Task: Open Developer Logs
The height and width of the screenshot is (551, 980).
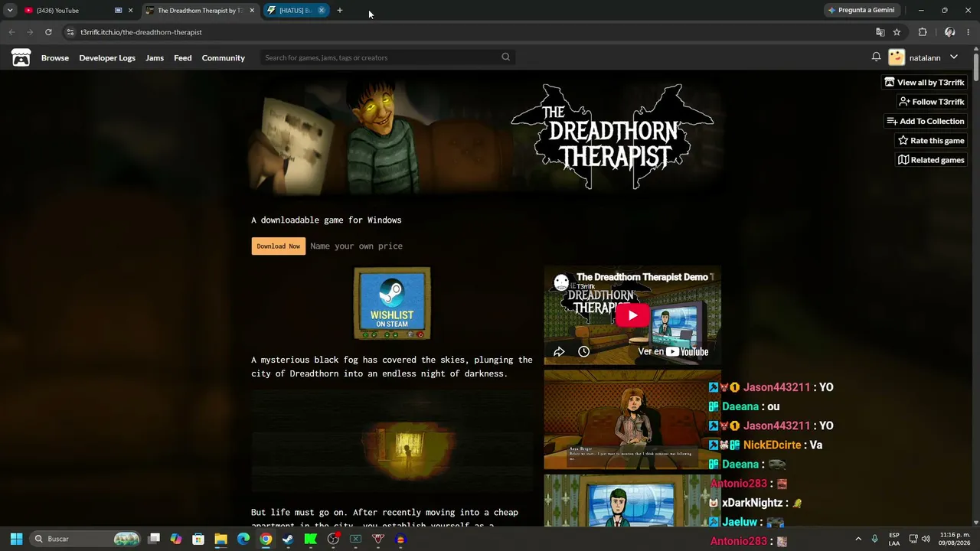Action: (x=107, y=57)
